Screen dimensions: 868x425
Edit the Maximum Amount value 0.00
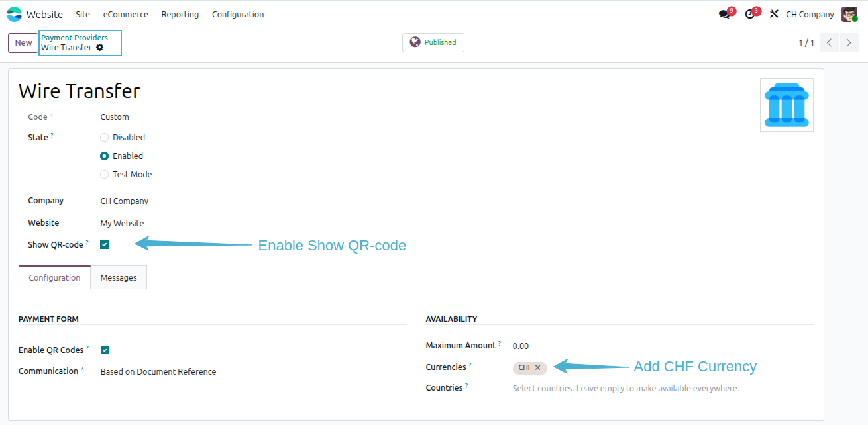(x=521, y=346)
